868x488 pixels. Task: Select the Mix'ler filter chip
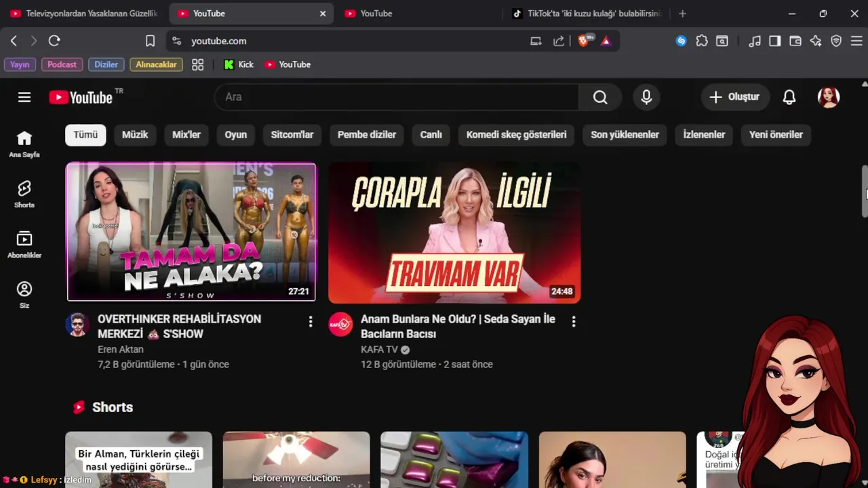(x=186, y=134)
